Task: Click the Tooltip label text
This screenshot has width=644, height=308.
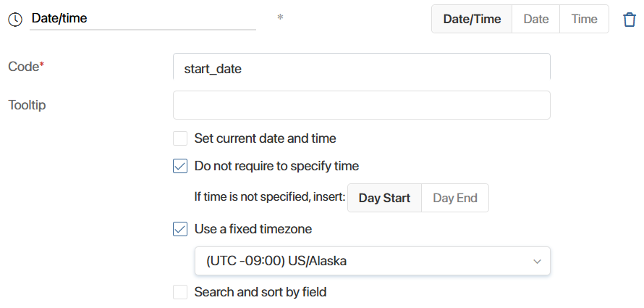Action: click(27, 105)
